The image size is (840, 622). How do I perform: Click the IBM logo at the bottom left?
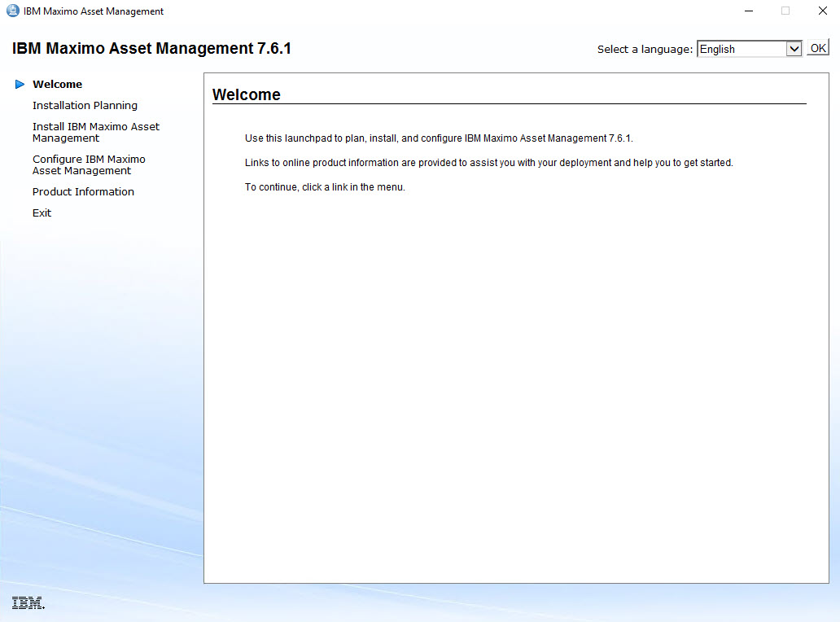(27, 602)
